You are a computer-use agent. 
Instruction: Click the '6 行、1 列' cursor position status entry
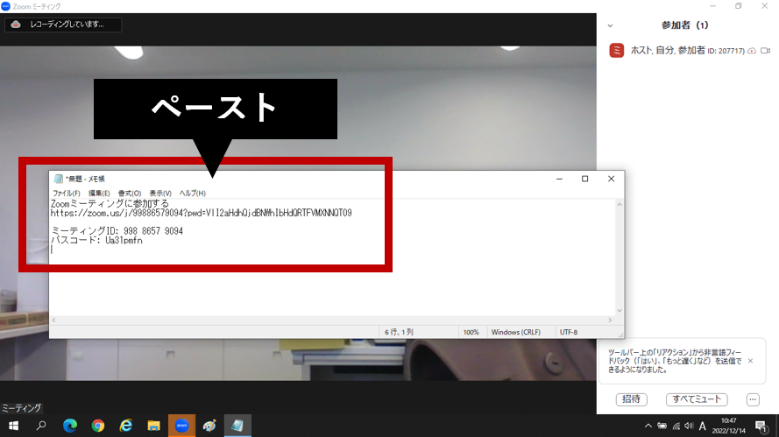[399, 332]
